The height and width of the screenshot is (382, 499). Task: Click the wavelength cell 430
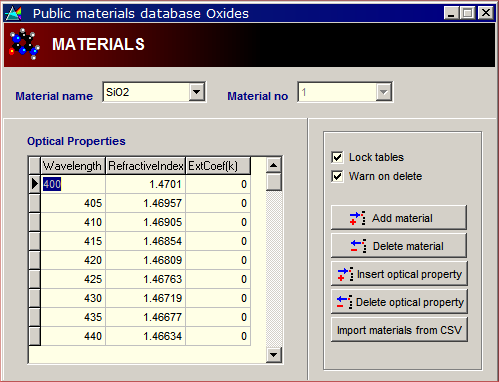coord(73,298)
